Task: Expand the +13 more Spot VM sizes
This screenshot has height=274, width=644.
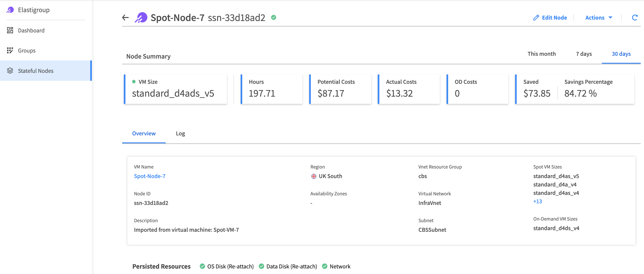Action: pos(537,201)
